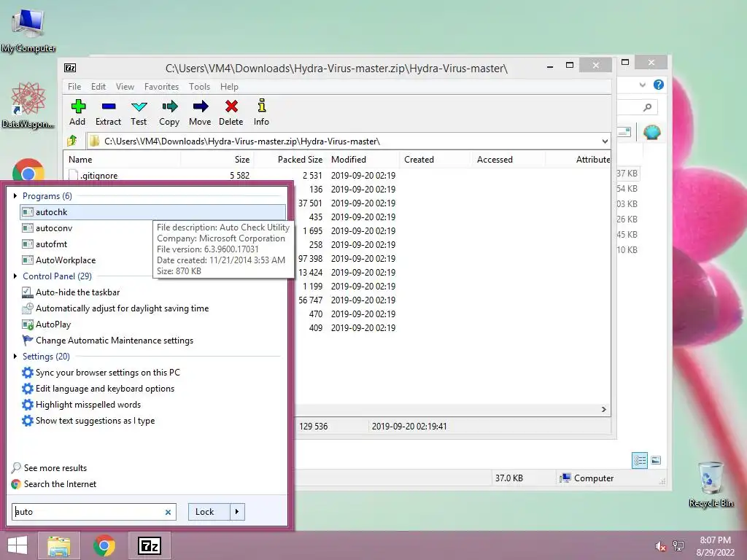Sort by the Size column header
This screenshot has height=560, width=747.
pyautogui.click(x=217, y=160)
